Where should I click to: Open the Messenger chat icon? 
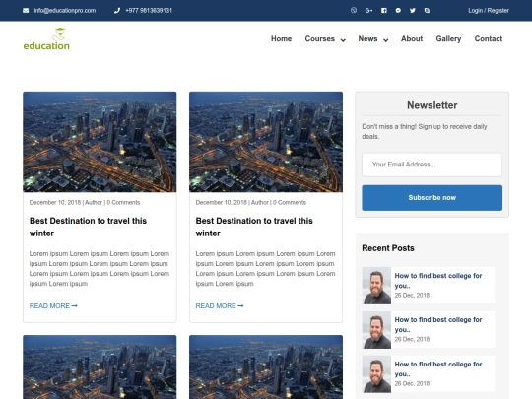tap(398, 11)
